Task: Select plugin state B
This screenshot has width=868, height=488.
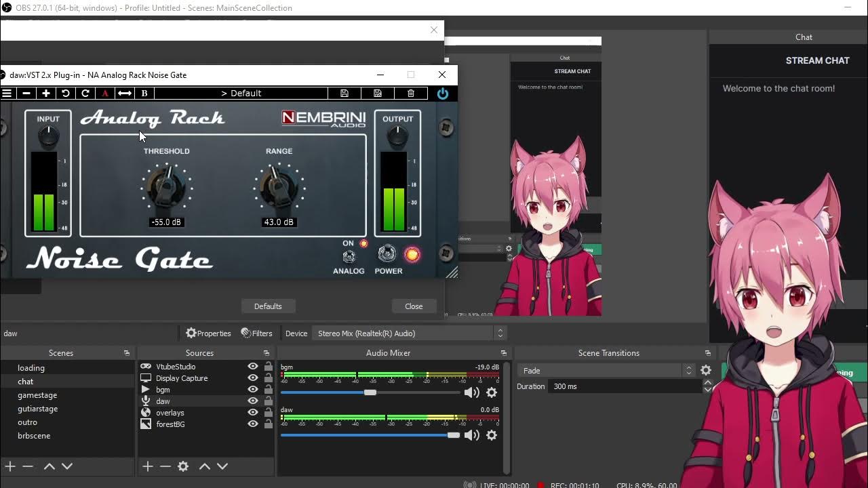Action: click(x=144, y=94)
